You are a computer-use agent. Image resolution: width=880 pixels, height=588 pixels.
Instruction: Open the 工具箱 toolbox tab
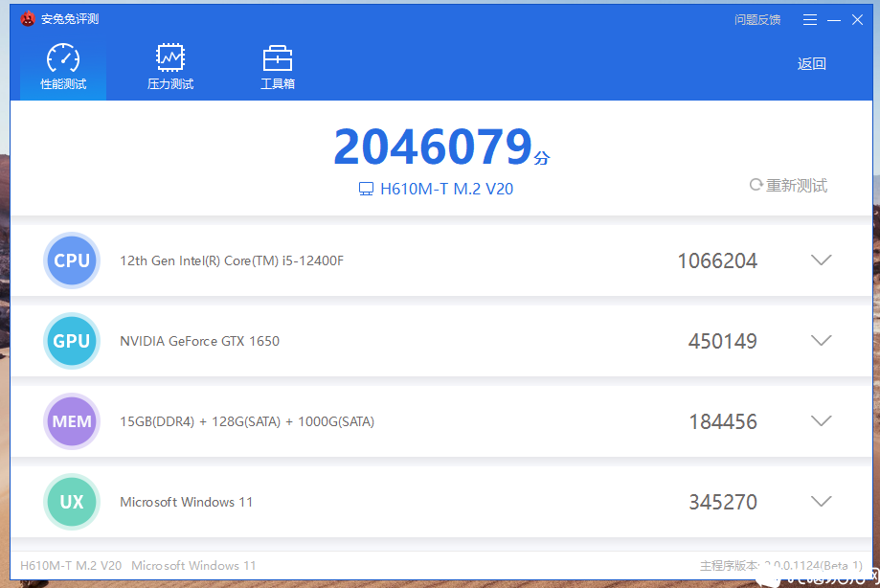point(278,67)
